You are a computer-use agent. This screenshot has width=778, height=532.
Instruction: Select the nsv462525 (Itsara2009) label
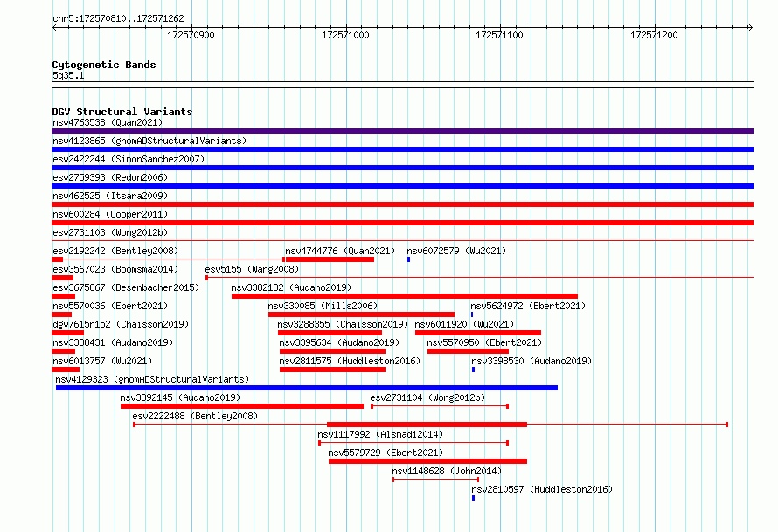pos(110,196)
